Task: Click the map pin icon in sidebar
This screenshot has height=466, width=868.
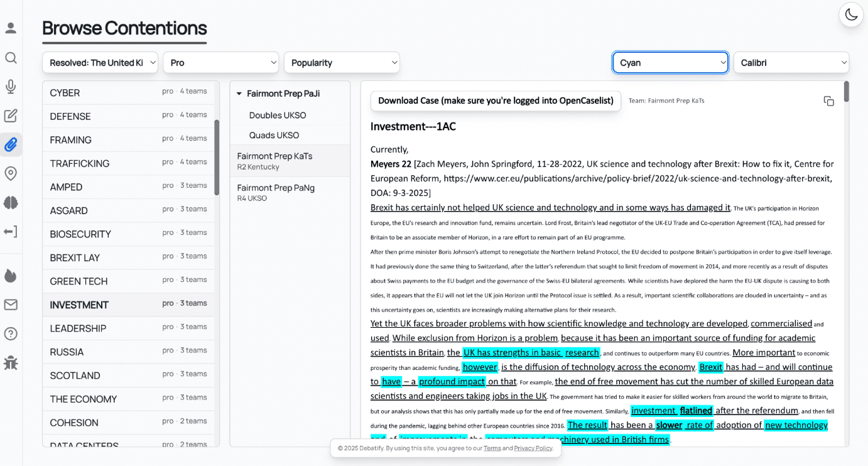Action: pyautogui.click(x=11, y=174)
